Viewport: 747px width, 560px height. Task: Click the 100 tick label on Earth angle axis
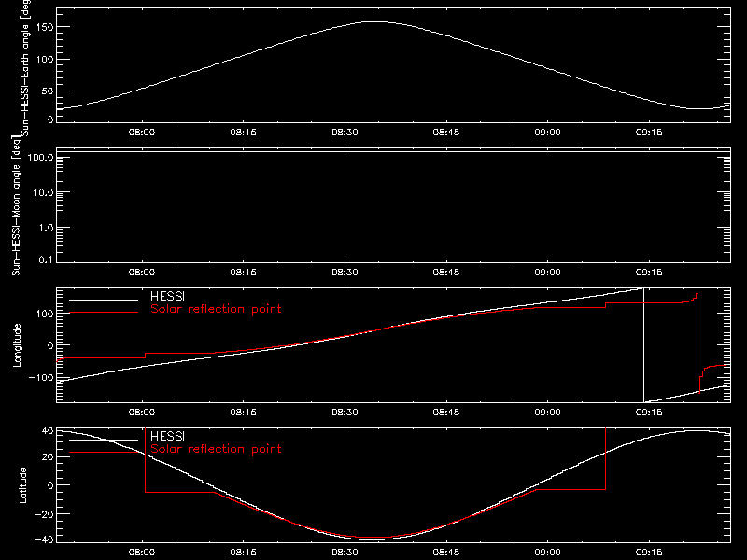(44, 59)
